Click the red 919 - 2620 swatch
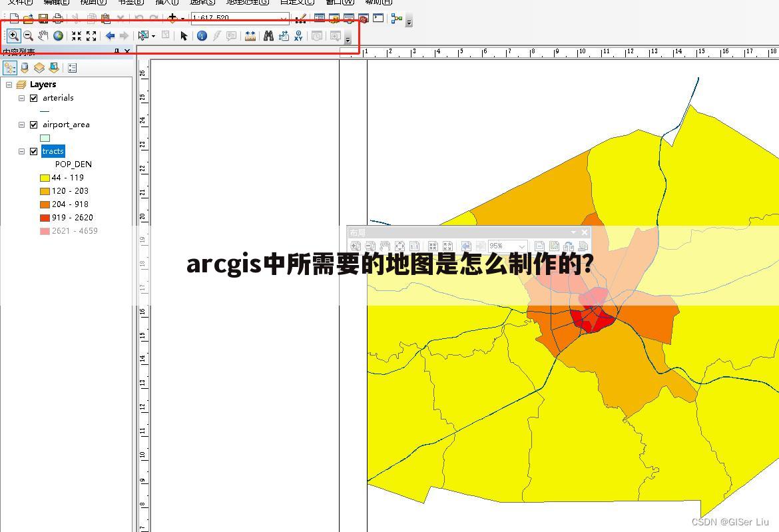The image size is (779, 532). tap(45, 218)
